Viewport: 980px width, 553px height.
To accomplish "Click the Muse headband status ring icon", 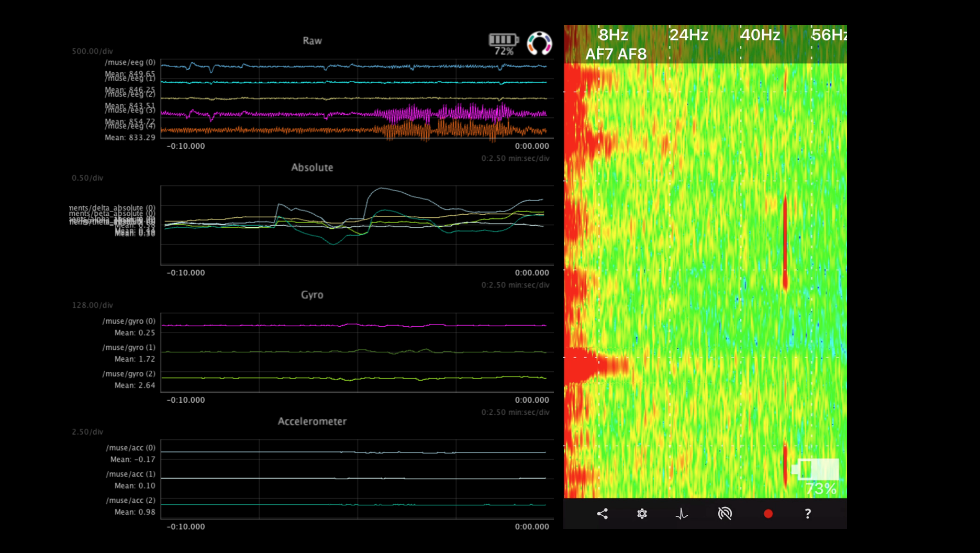I will click(539, 43).
